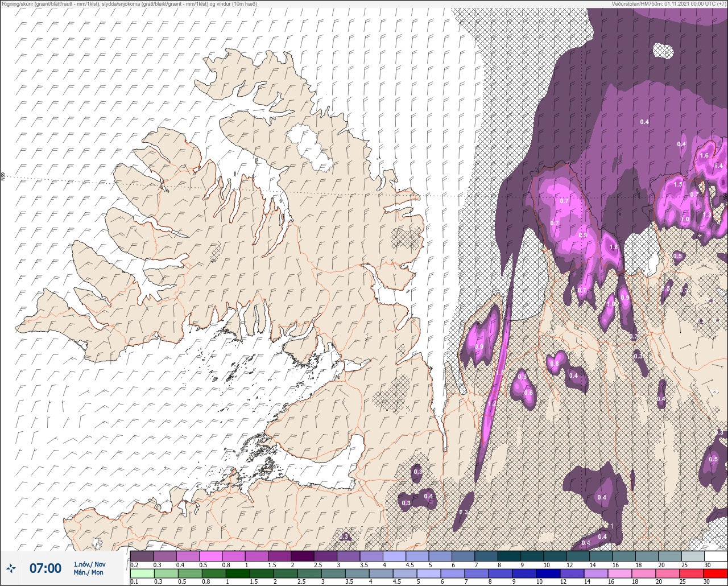Click the '4.5' number in the upper legend scale
The height and width of the screenshot is (586, 728).
coord(409,564)
